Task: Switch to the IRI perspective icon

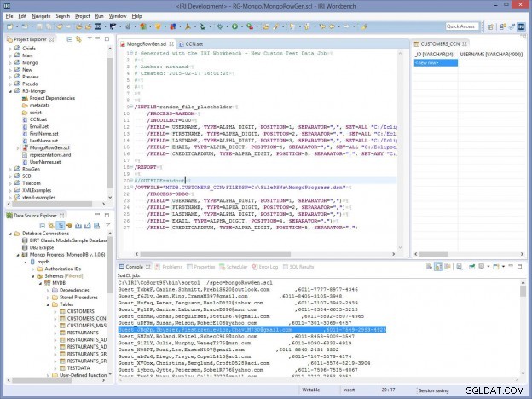Action: [521, 26]
